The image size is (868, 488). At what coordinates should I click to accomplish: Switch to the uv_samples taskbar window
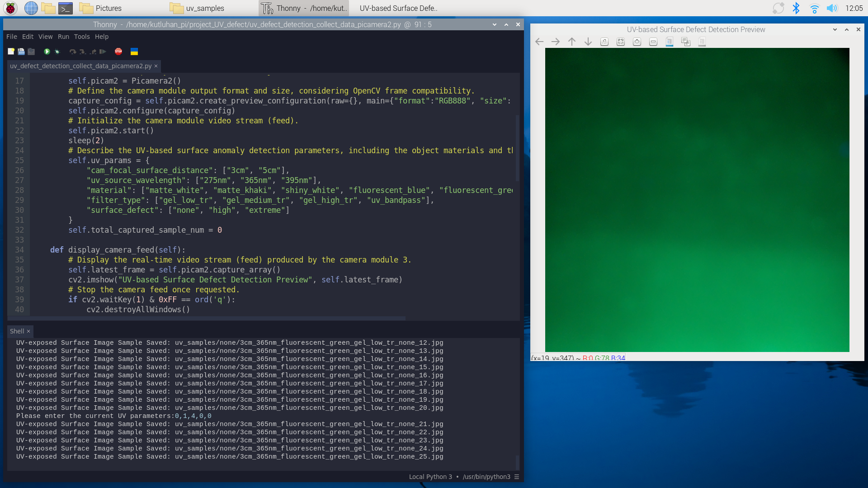(x=197, y=8)
